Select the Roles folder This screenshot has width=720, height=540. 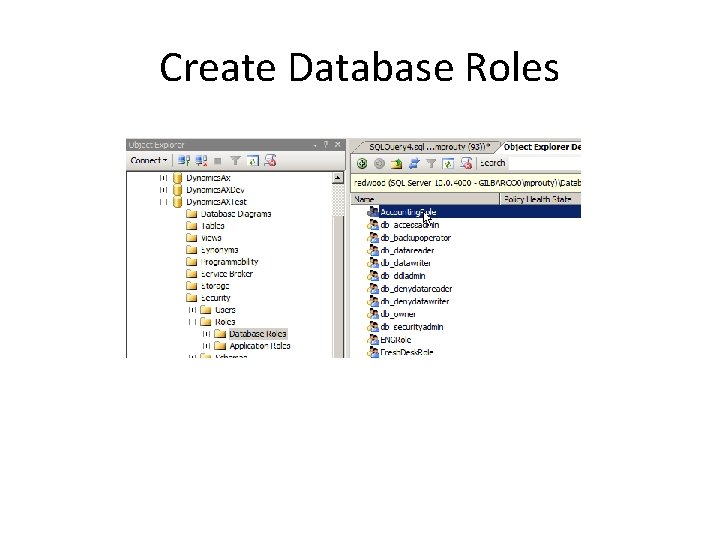coord(225,321)
